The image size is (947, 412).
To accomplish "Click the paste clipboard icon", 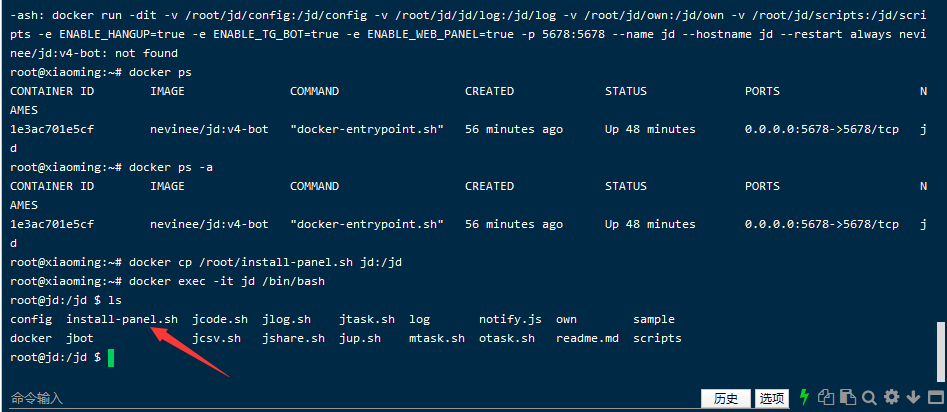I will click(x=848, y=398).
